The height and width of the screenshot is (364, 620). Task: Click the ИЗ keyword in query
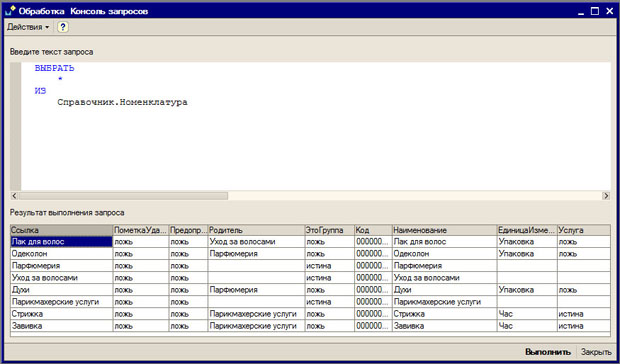click(x=40, y=91)
